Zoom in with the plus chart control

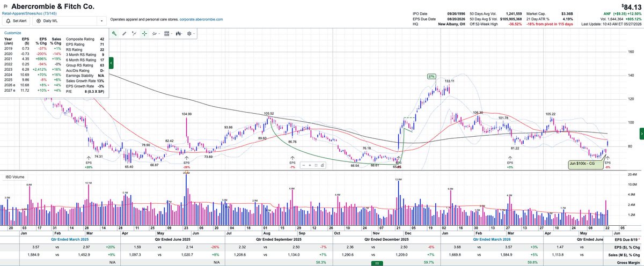pyautogui.click(x=310, y=165)
